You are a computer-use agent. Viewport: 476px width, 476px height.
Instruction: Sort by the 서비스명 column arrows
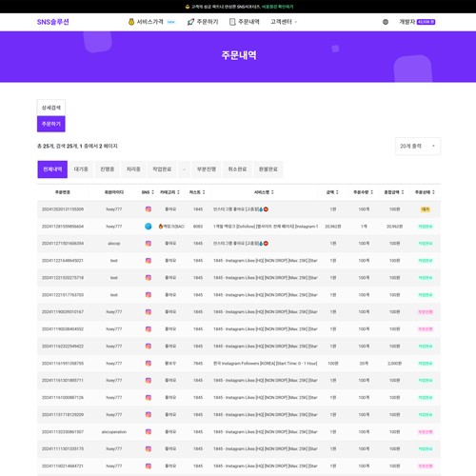(x=272, y=192)
